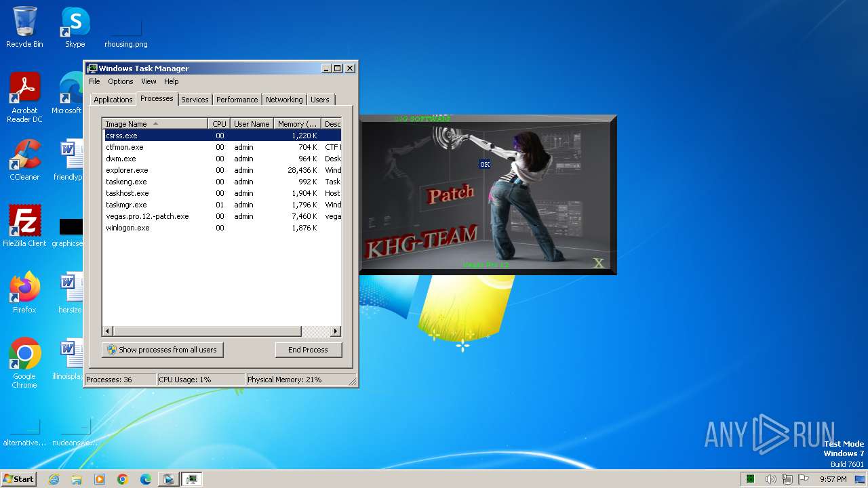The image size is (868, 488).
Task: Sort by Description column header
Action: [331, 123]
